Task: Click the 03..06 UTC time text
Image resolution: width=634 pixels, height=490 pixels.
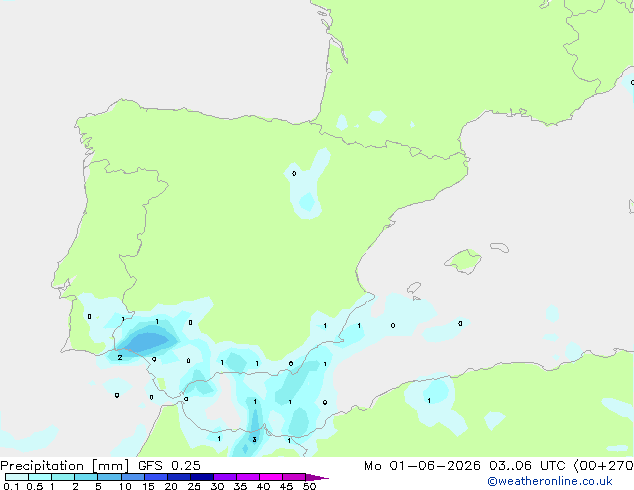Action: point(527,466)
